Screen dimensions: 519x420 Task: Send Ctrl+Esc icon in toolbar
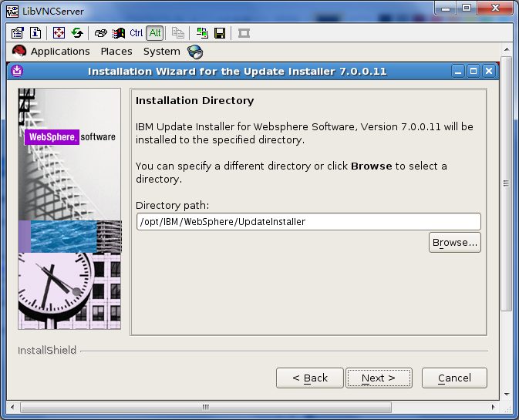tap(118, 33)
